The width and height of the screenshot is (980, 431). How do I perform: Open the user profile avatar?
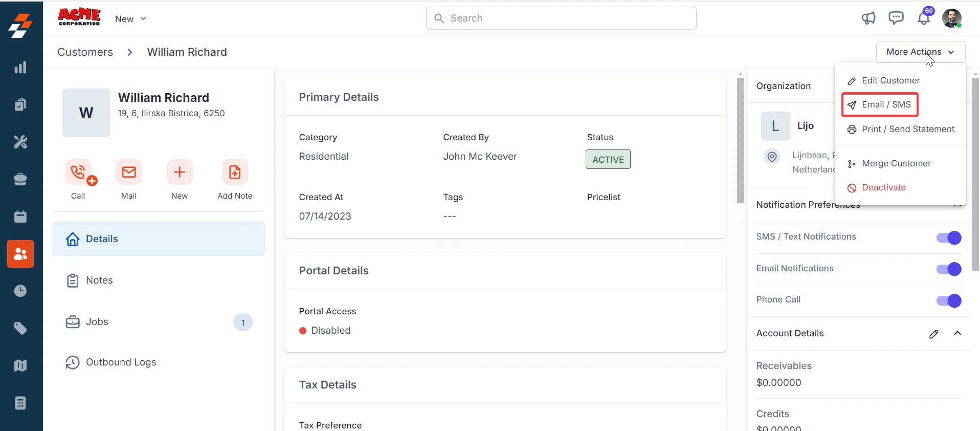click(952, 18)
